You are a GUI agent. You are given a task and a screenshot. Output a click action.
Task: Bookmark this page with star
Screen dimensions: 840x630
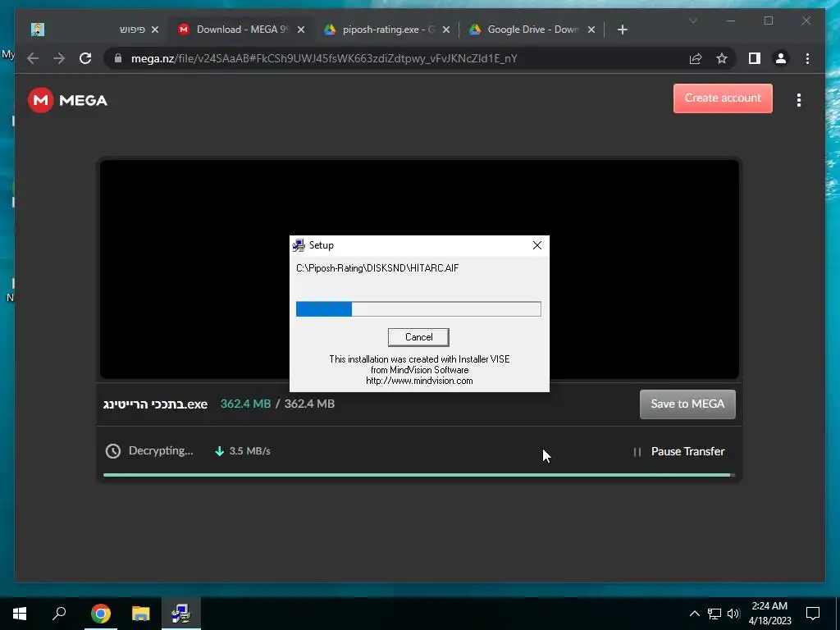(x=722, y=58)
